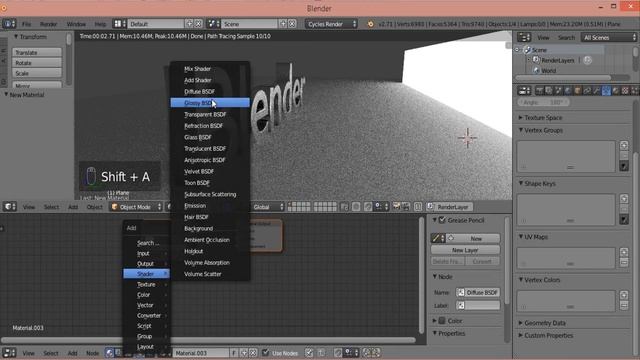Open the All Scenes outliner dropdown
Viewport: 640px width, 360px height.
609,37
